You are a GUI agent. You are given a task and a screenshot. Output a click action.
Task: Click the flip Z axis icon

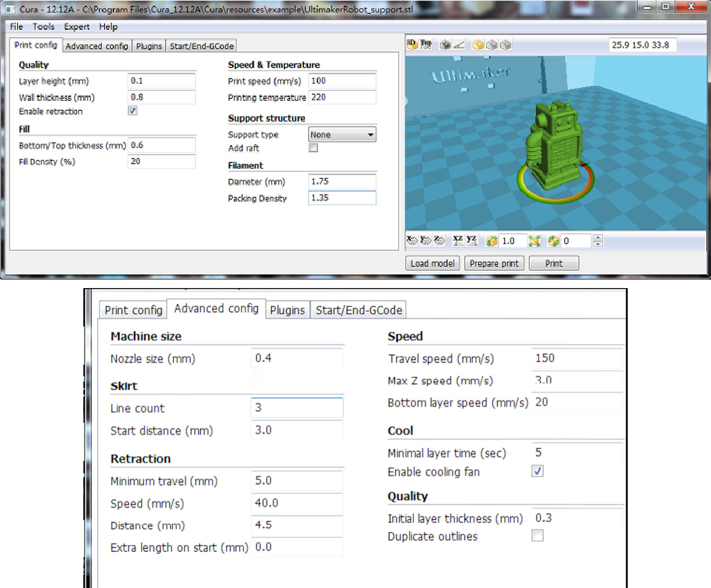(x=440, y=241)
